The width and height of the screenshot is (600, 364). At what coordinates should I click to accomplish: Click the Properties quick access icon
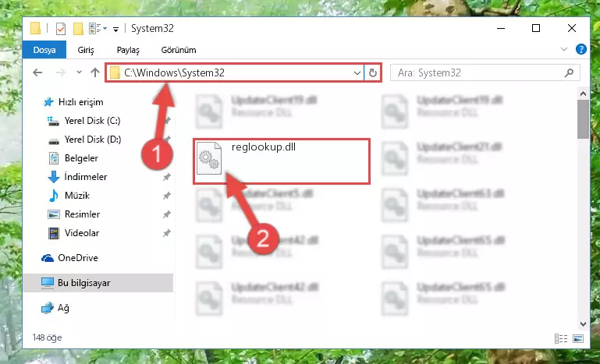pyautogui.click(x=61, y=29)
